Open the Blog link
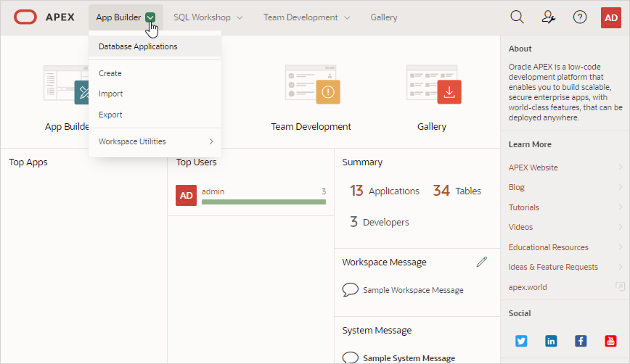Screen dimensions: 630x364 click(516, 187)
